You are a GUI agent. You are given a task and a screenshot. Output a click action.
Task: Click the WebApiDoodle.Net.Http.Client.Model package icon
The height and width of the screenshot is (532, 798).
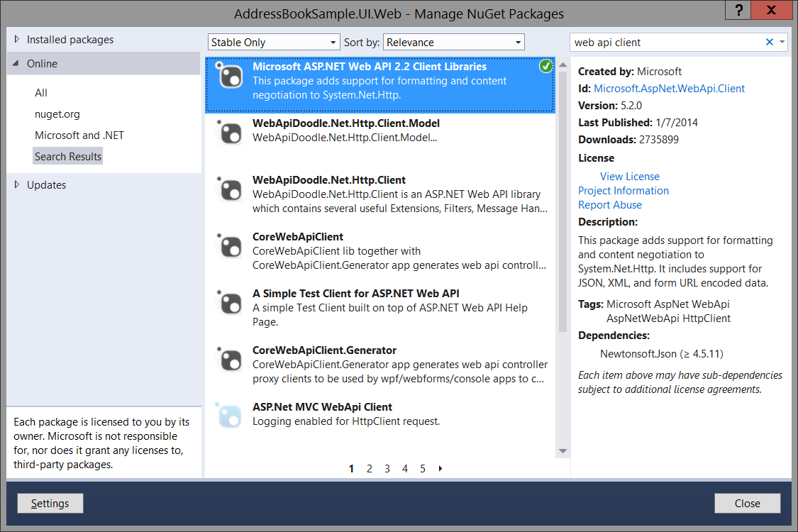(x=230, y=133)
